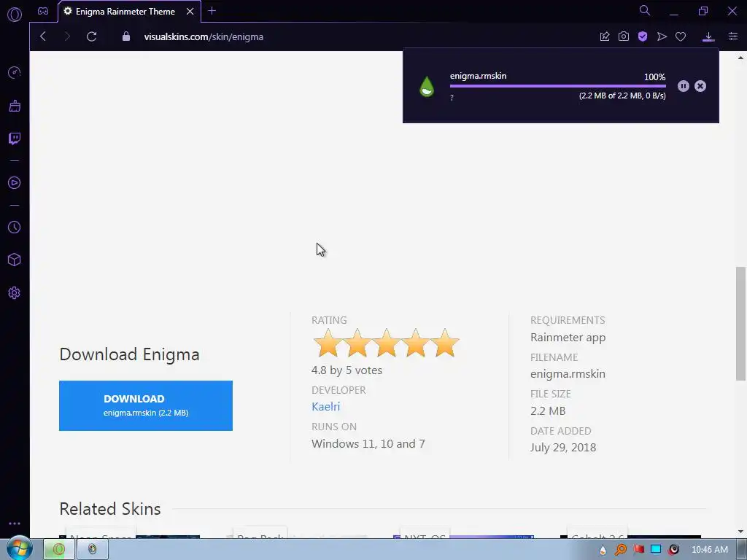
Task: Open My Flow send icon
Action: click(x=662, y=36)
